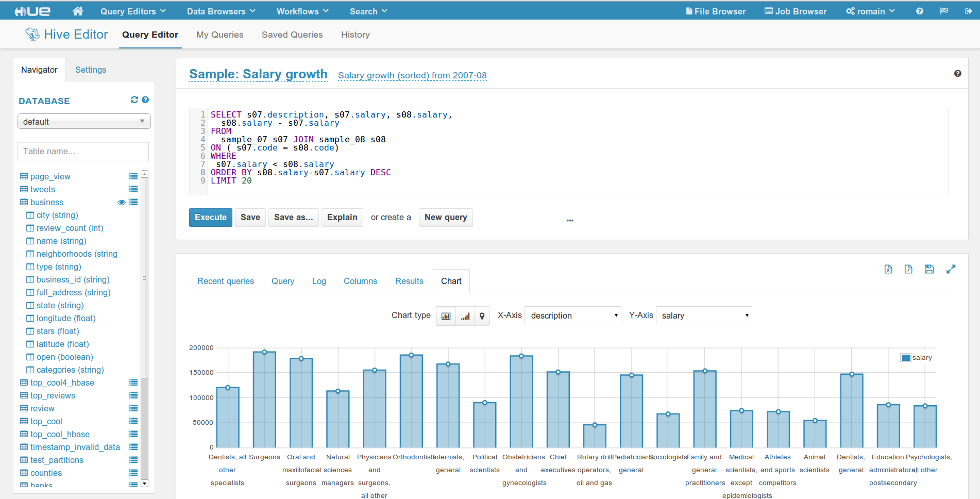The image size is (980, 499).
Task: Toggle the eye preview for business table
Action: (x=122, y=203)
